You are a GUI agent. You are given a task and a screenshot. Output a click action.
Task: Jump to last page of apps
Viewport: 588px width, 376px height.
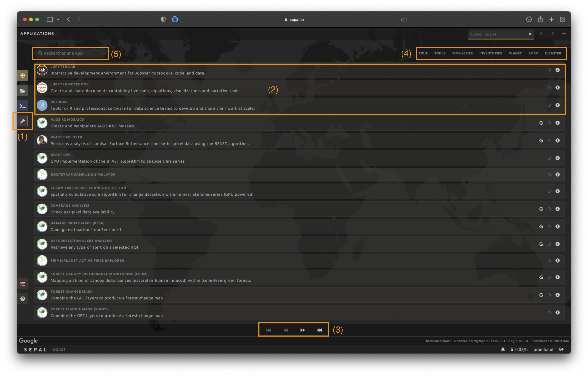tap(319, 330)
